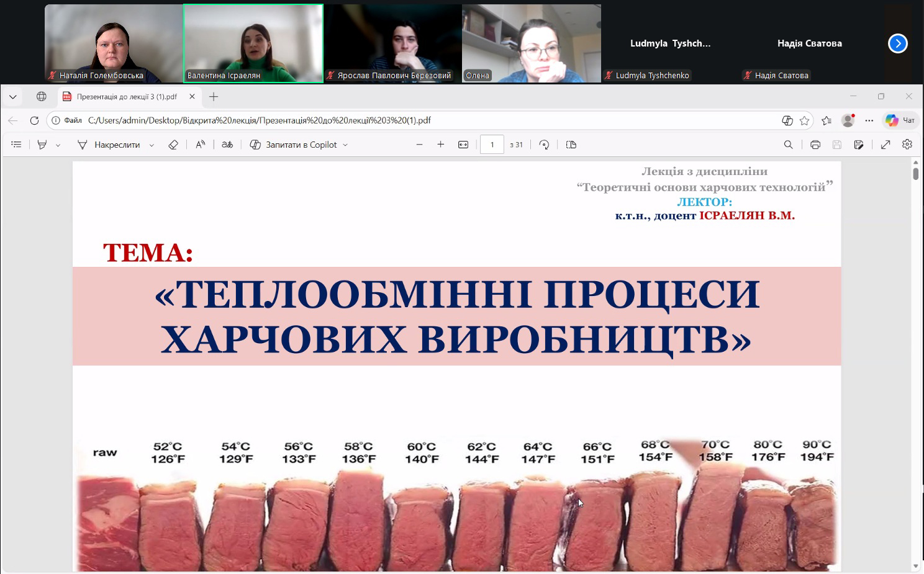Open browser Settings and more menu
Viewport: 924px width, 574px height.
pos(869,120)
